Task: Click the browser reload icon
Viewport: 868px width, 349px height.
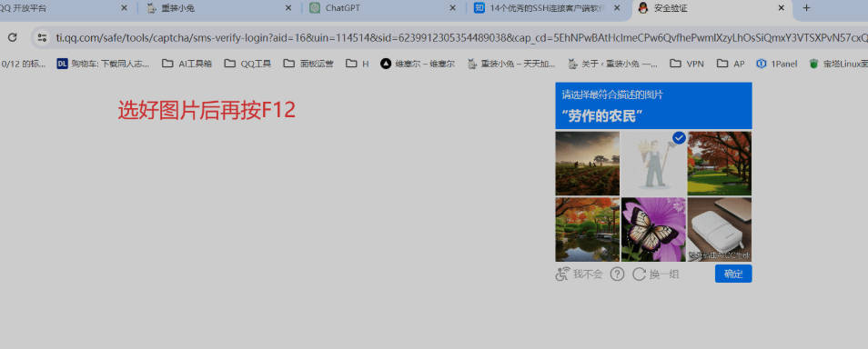Action: pyautogui.click(x=12, y=37)
